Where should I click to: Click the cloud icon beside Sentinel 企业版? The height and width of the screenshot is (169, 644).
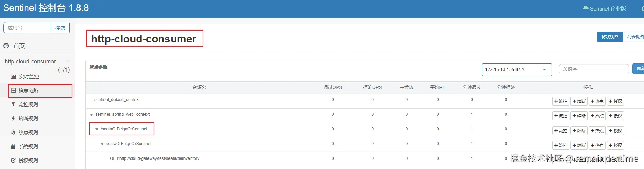(586, 8)
